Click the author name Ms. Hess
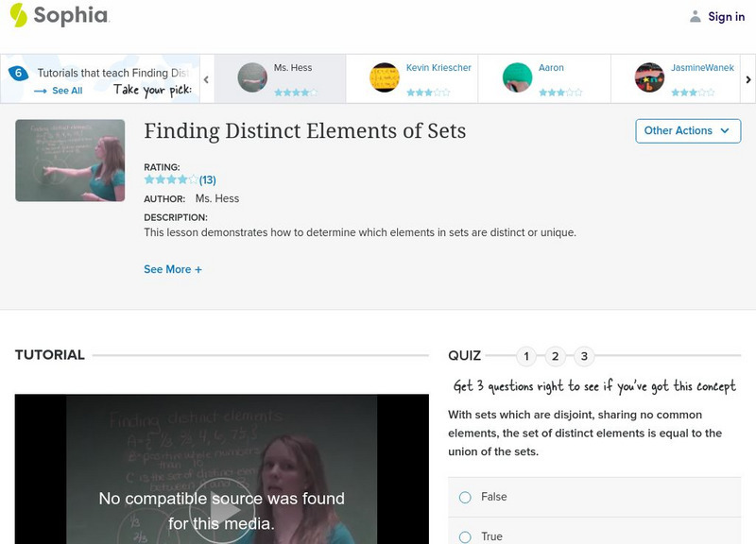 (217, 198)
